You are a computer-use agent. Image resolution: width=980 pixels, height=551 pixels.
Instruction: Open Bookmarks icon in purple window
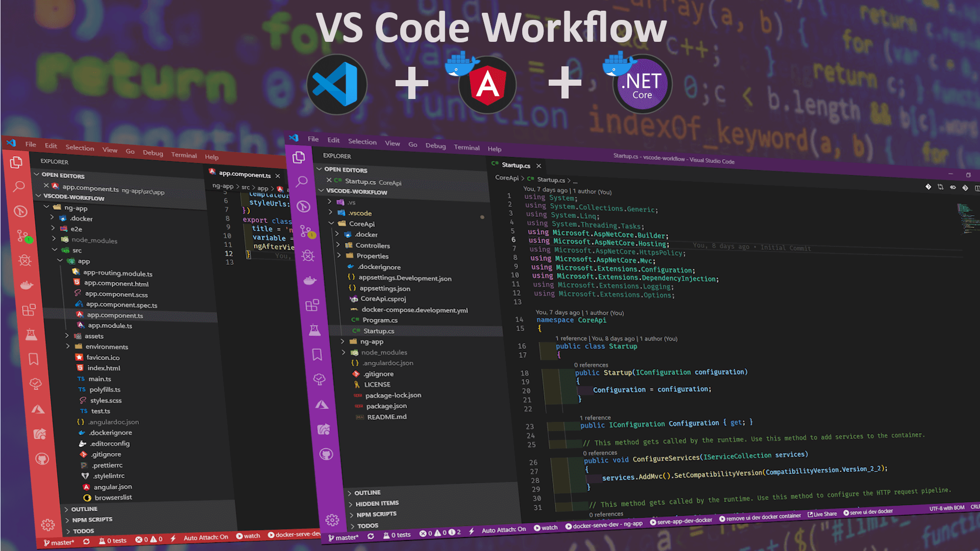pos(317,355)
